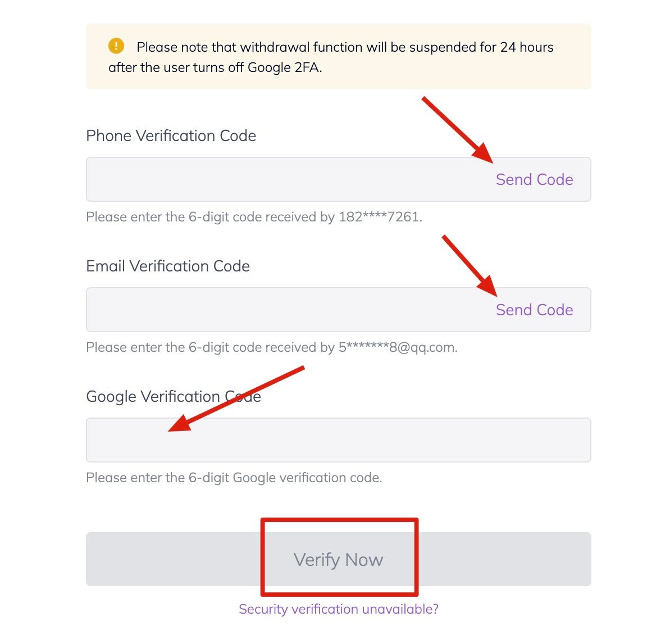The image size is (656, 644).
Task: Click red arrow pointing at email Send Code
Action: [469, 265]
